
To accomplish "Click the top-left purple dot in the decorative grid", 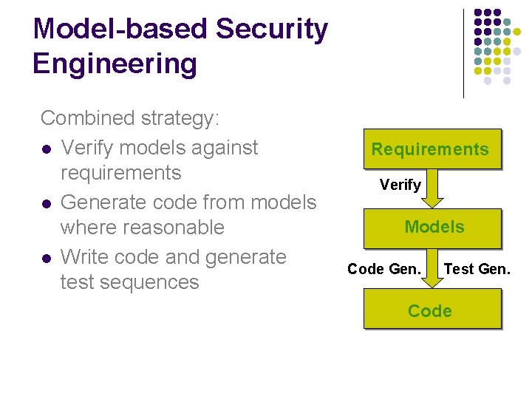I will click(477, 13).
